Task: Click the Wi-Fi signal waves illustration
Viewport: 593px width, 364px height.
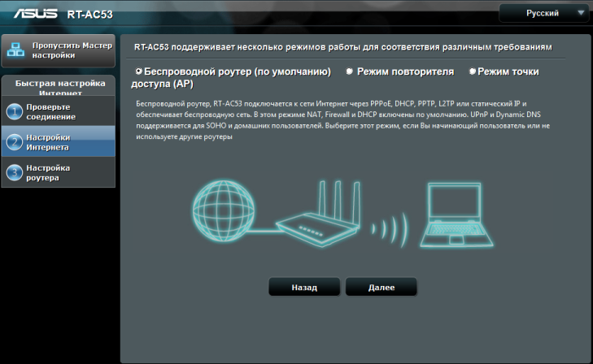Action: 390,229
